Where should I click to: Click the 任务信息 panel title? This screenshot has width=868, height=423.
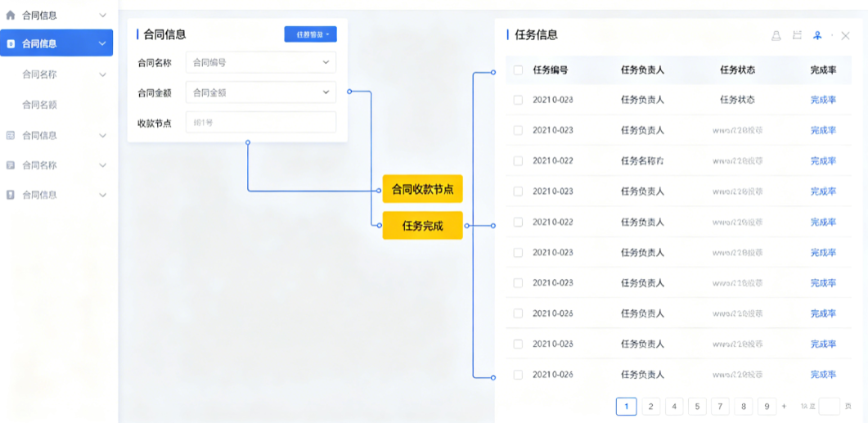[x=537, y=35]
